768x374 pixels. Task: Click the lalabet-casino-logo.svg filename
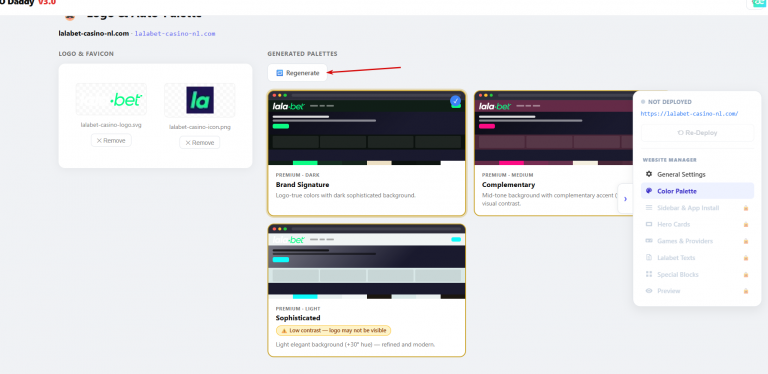(x=111, y=125)
